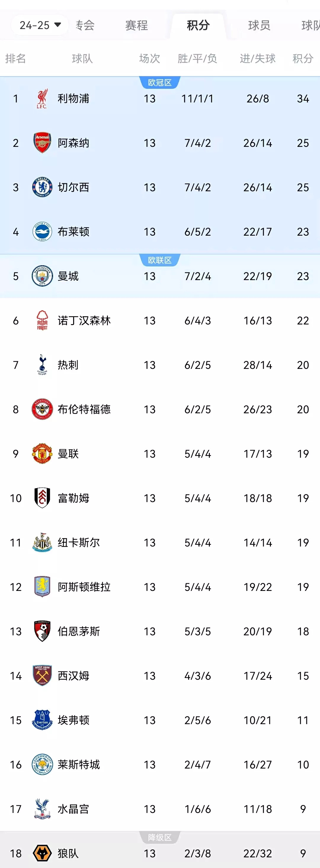320x868 pixels.
Task: Open the 24-25 season dropdown
Action: (x=40, y=25)
